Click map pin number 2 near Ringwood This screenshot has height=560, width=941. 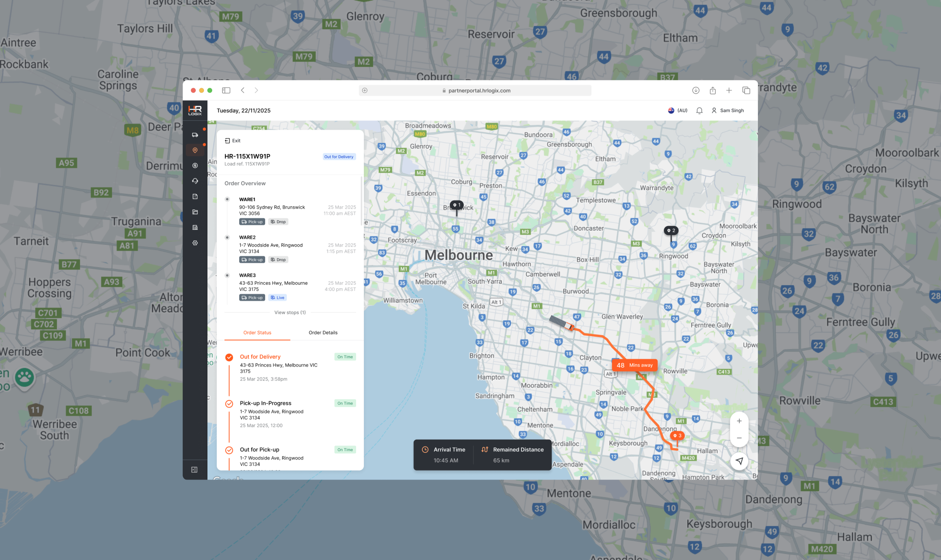(x=671, y=231)
